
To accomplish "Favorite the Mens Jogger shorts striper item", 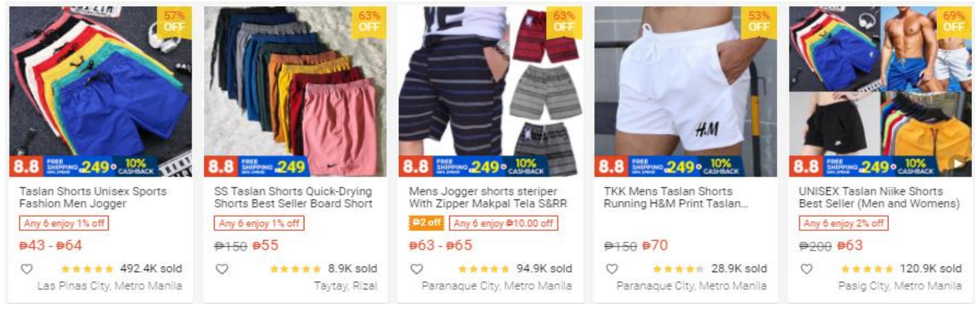I will pos(417,269).
